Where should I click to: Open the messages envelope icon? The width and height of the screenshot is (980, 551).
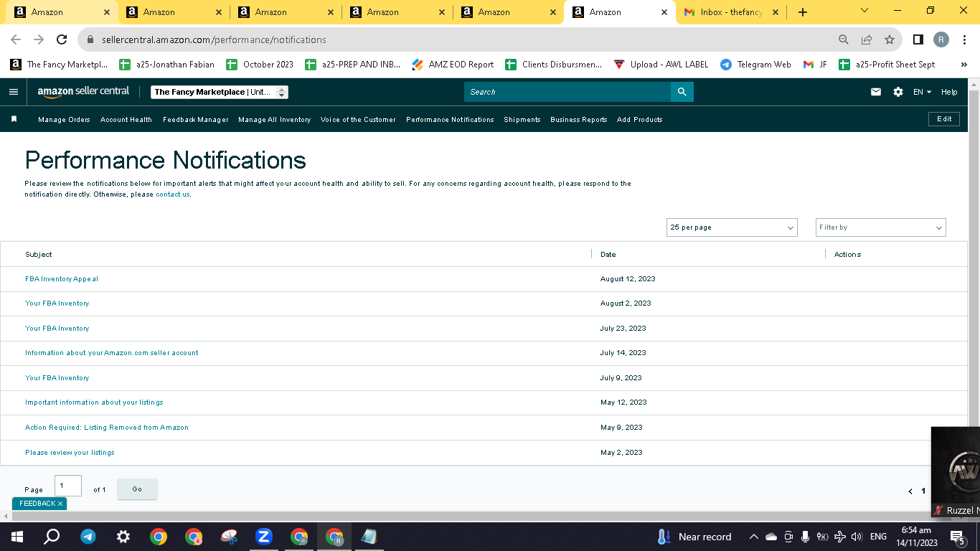(876, 92)
